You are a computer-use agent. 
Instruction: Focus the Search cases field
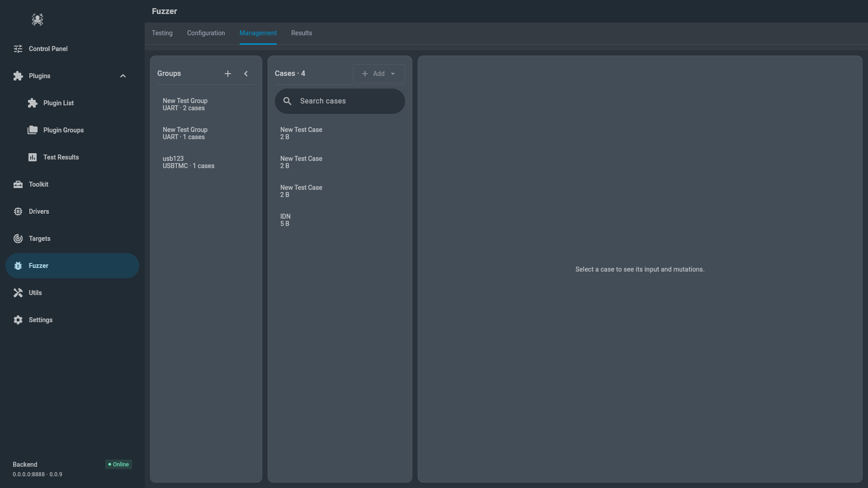[340, 101]
